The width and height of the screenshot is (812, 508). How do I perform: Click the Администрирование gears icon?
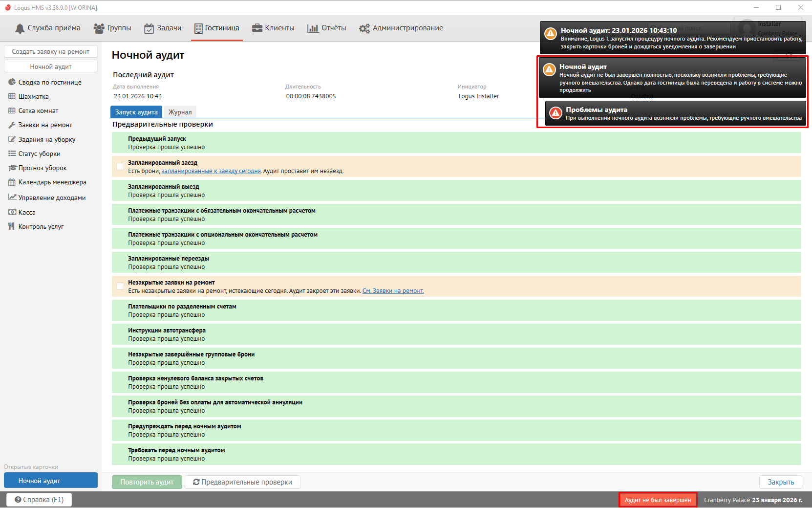point(364,28)
